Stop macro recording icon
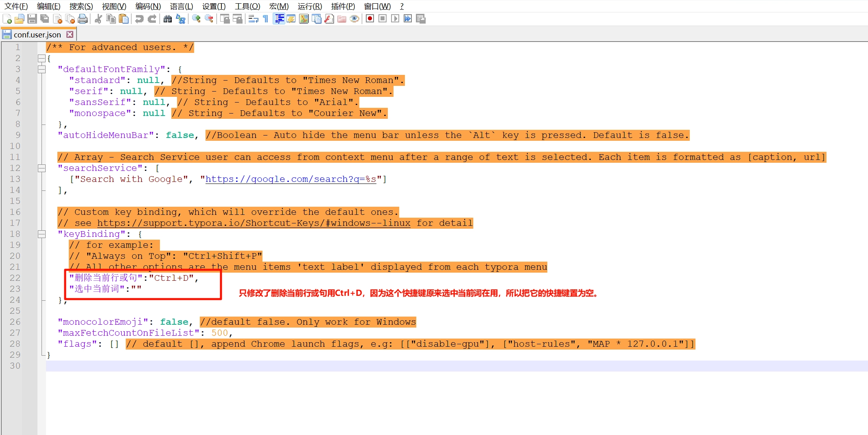Screen dimensions: 868x435 point(382,19)
